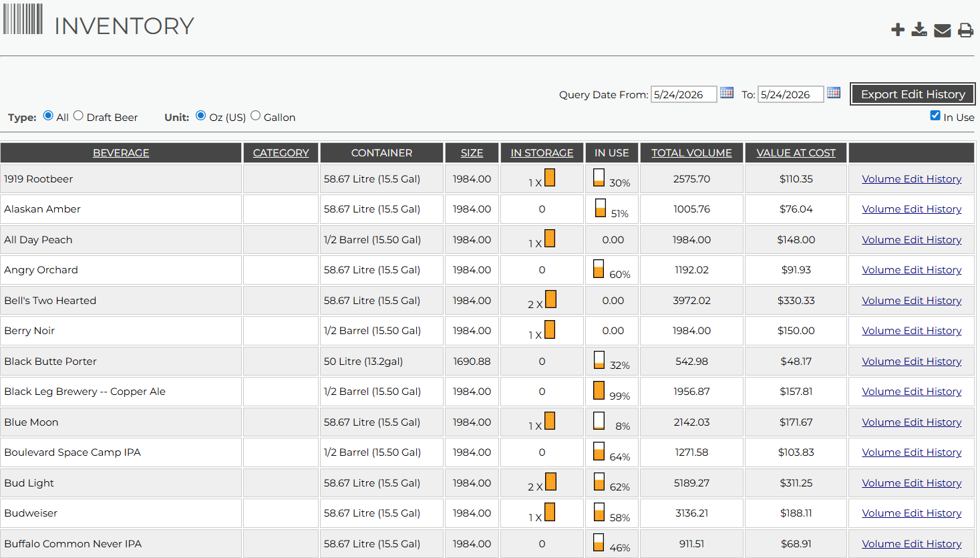This screenshot has width=980, height=558.
Task: Sort table by Category column header
Action: 281,153
